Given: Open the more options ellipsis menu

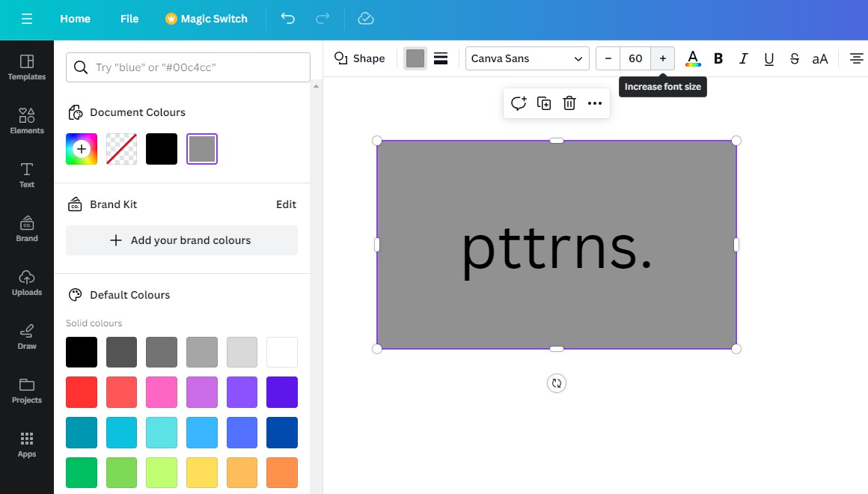Looking at the screenshot, I should tap(595, 103).
